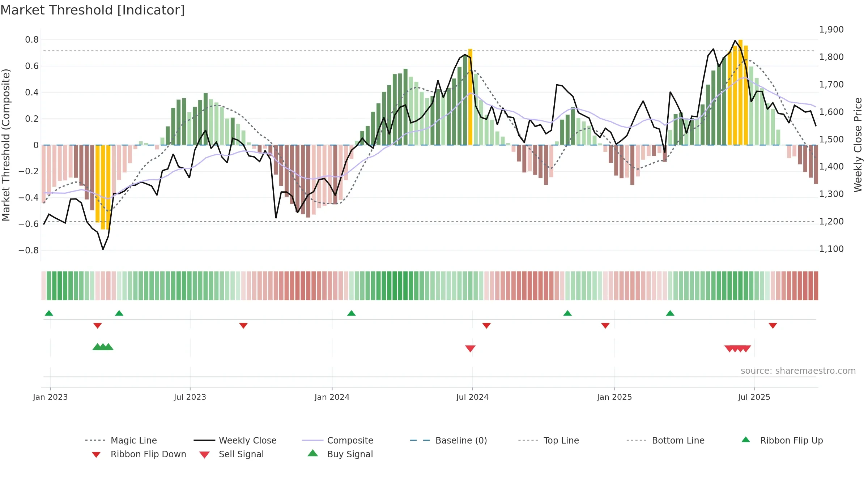Click the 1,500 right axis tick label

pyautogui.click(x=831, y=140)
